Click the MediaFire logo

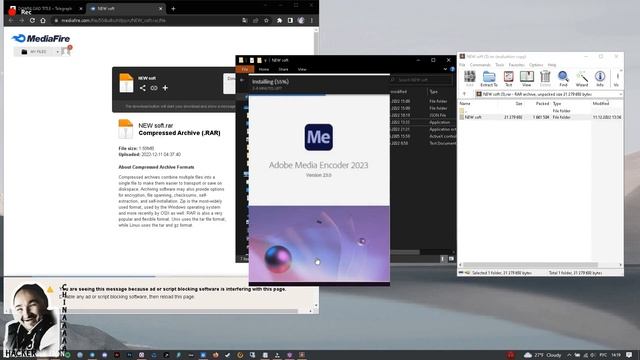(41, 38)
